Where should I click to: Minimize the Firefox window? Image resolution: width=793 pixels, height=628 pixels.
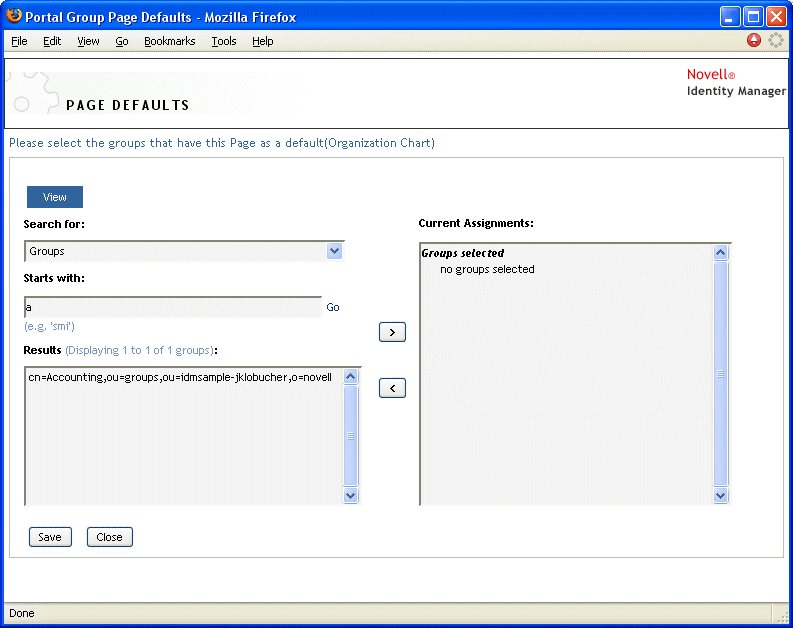point(730,17)
